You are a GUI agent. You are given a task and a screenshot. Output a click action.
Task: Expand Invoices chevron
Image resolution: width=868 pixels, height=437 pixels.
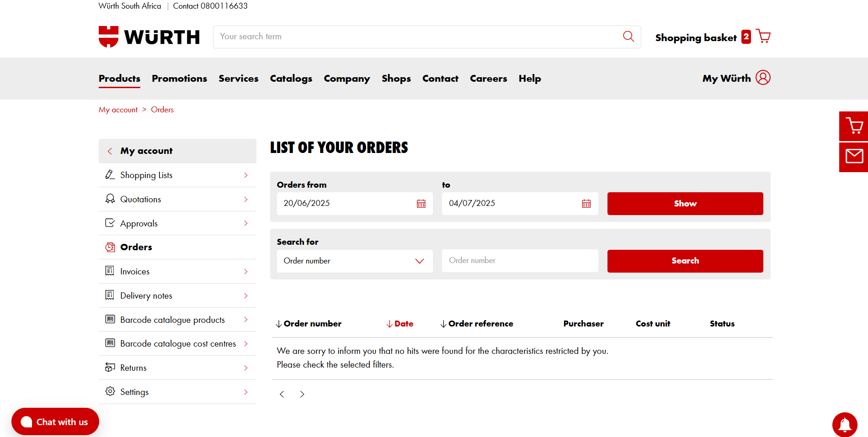[246, 272]
